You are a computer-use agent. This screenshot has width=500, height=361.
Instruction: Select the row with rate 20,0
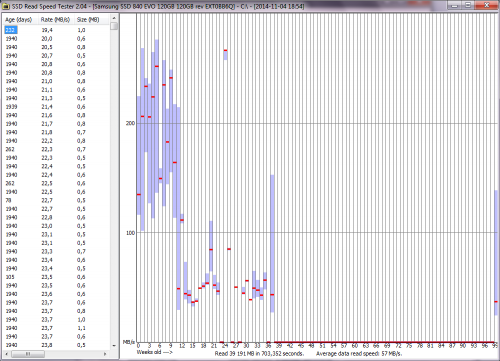pos(56,39)
